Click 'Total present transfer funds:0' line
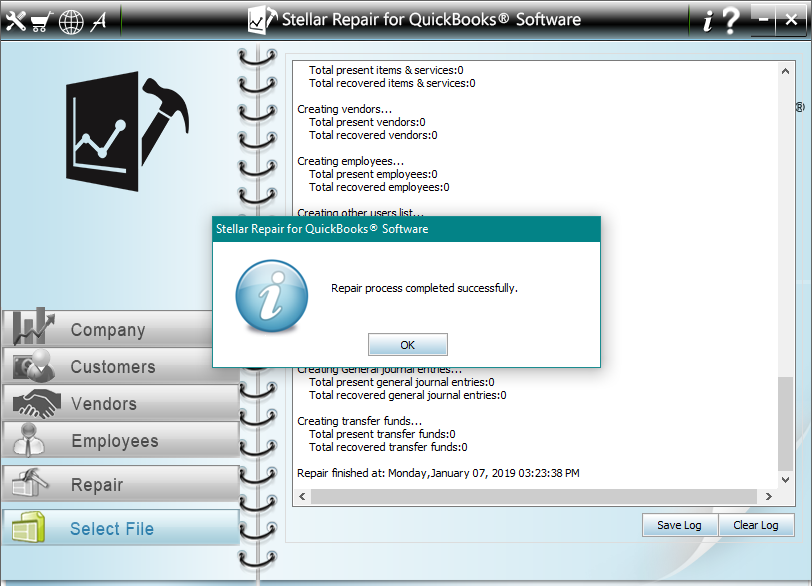This screenshot has width=812, height=586. (x=382, y=434)
